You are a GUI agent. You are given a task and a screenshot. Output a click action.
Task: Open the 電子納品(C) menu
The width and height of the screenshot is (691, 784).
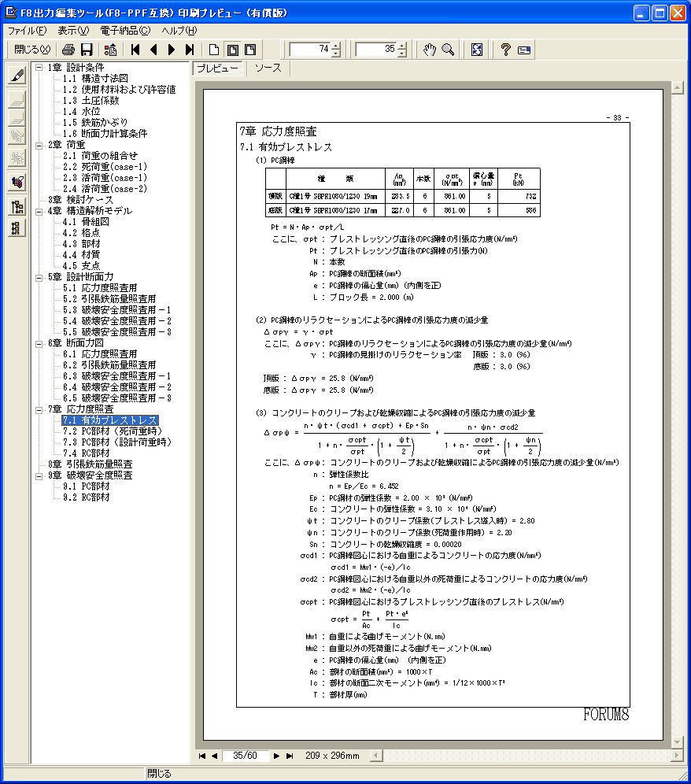coord(125,31)
